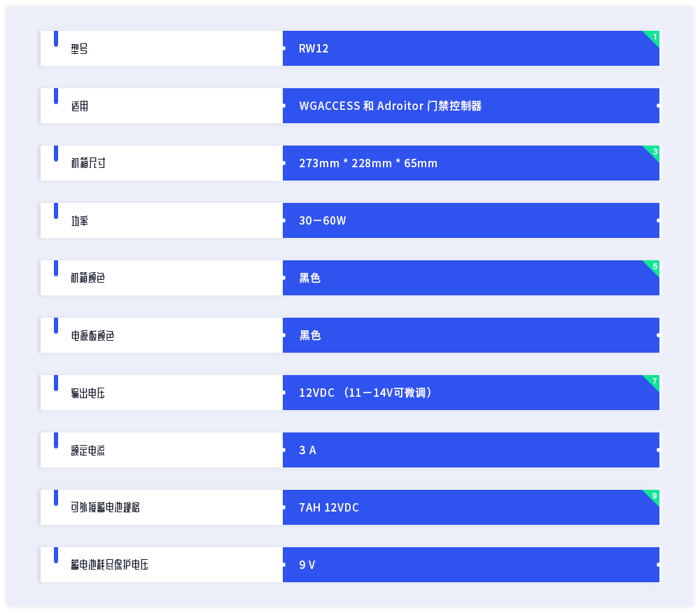Click the green corner badge numbered 5
Screen dimensions: 700x613
click(x=653, y=267)
